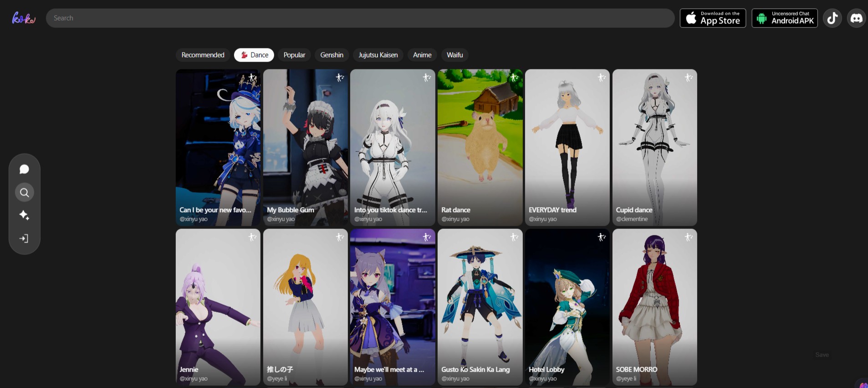Click @xinyu yao under Jennie

(x=194, y=379)
